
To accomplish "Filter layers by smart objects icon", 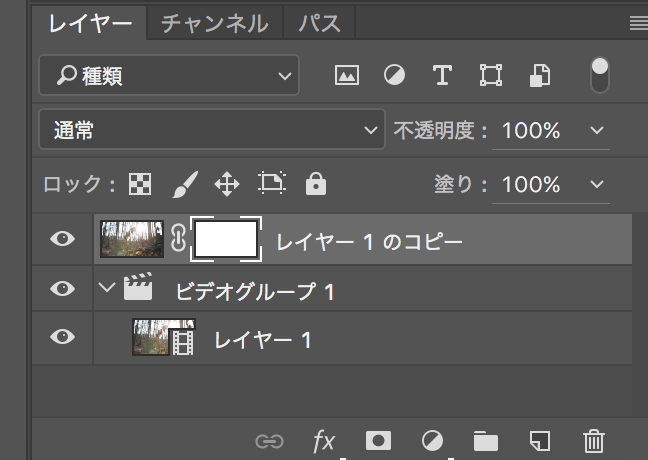I will [540, 75].
